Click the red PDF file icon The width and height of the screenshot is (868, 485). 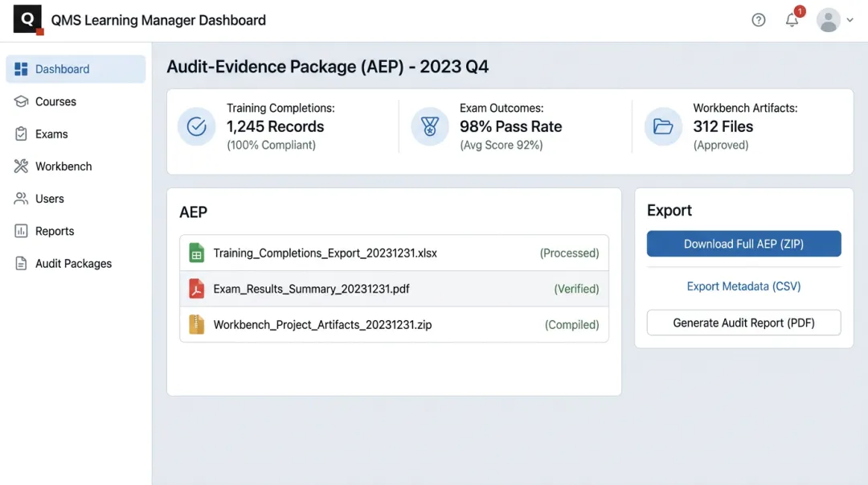(x=197, y=289)
